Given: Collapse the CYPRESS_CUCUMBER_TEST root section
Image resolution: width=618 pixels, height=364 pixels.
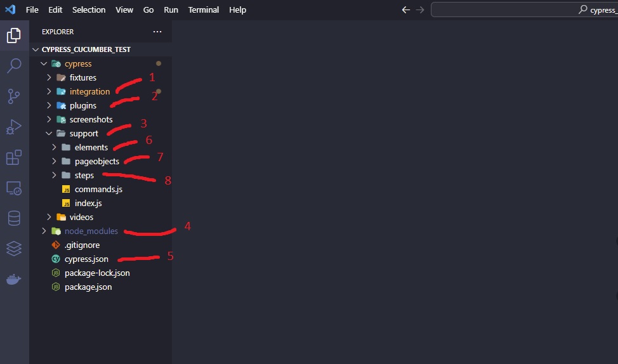Looking at the screenshot, I should click(x=36, y=49).
